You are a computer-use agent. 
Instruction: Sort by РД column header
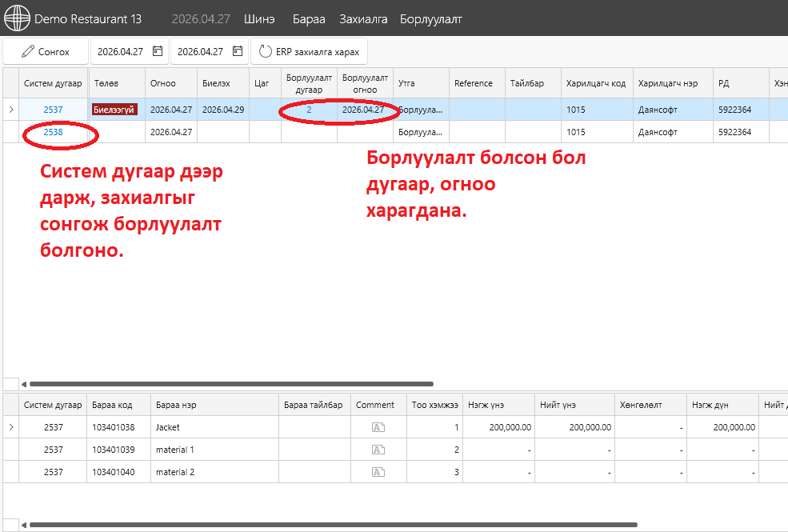click(x=742, y=83)
